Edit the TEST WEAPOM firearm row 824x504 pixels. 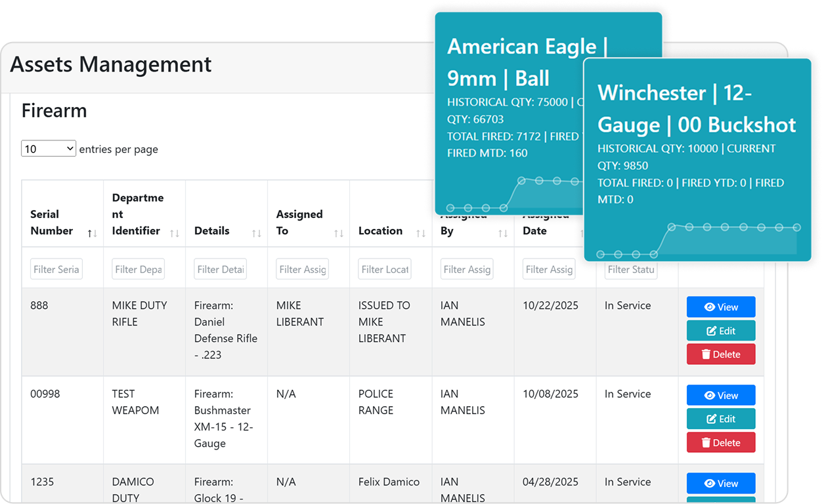tap(721, 419)
